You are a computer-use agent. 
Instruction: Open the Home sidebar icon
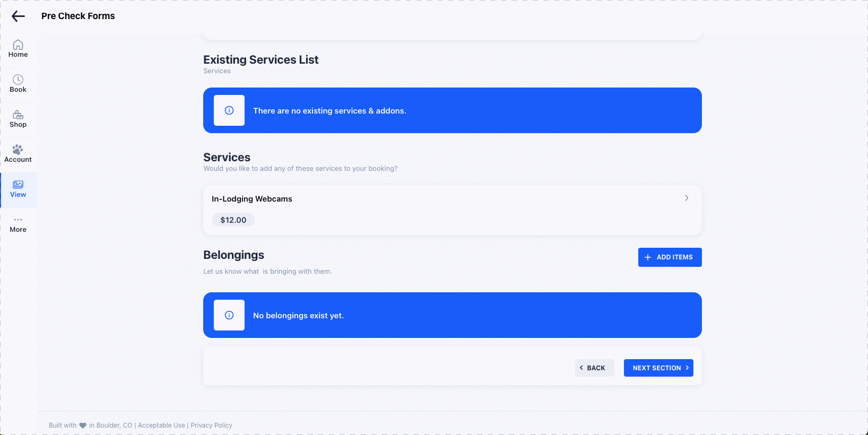click(x=18, y=45)
